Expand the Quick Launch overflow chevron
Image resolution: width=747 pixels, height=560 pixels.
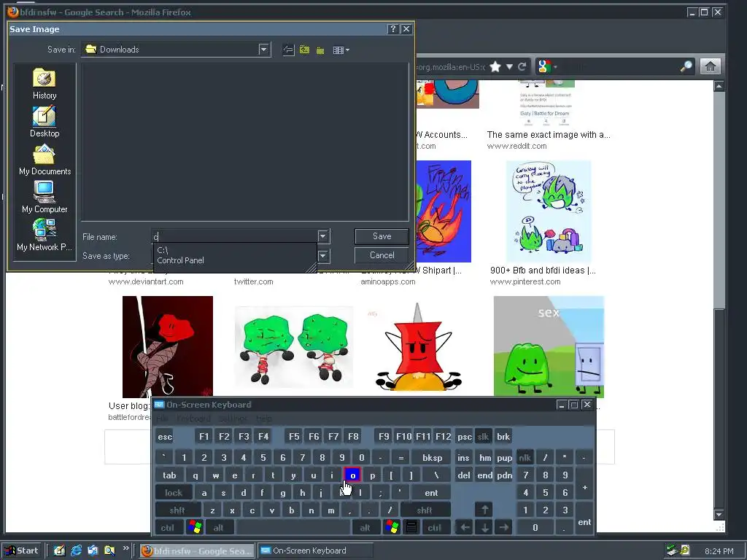pyautogui.click(x=125, y=548)
